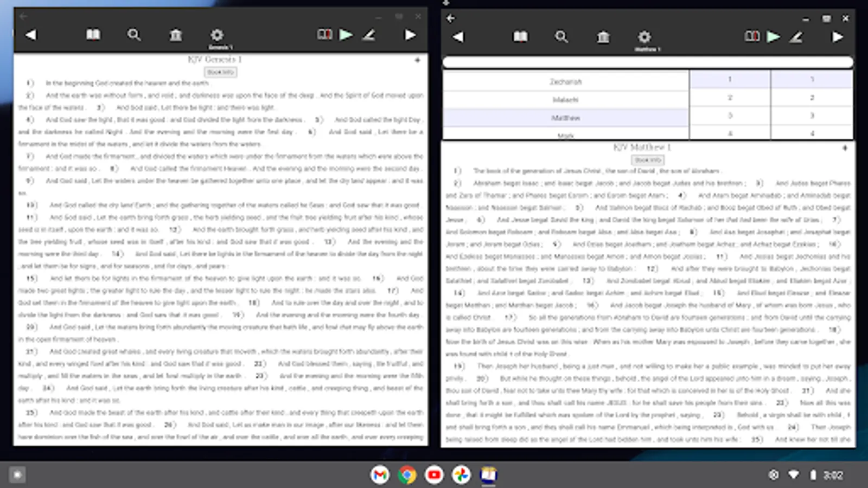Click the small icon beside KJV Genesis 1 heading
The width and height of the screenshot is (868, 488).
pos(417,60)
